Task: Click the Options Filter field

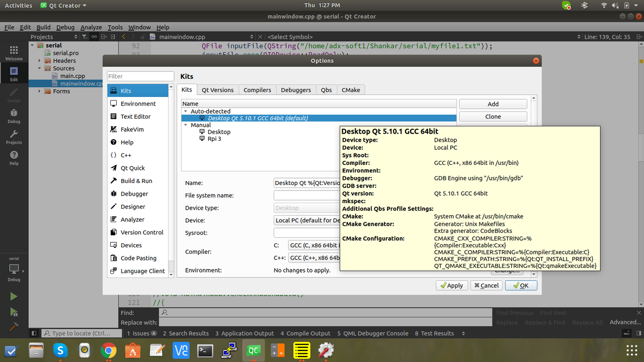Action: pos(140,76)
